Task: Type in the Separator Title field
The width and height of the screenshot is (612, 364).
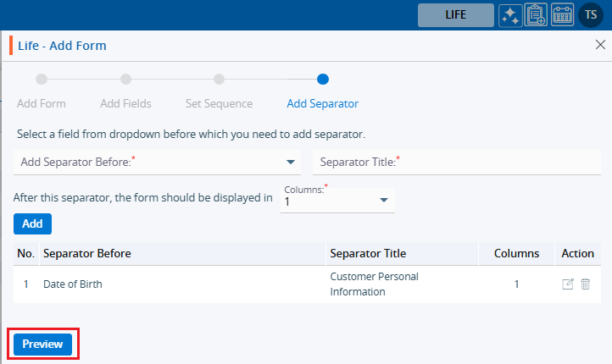Action: pos(456,162)
